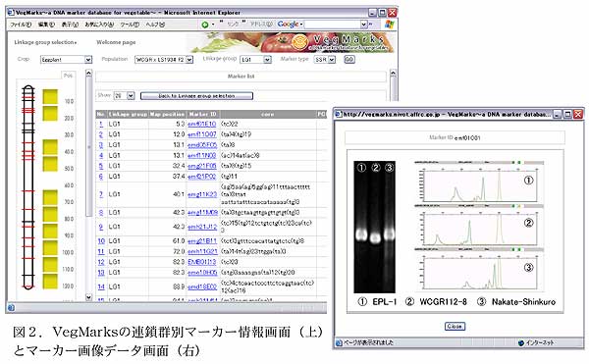Open the 表示 menu
This screenshot has width=589, height=364.
coord(70,25)
